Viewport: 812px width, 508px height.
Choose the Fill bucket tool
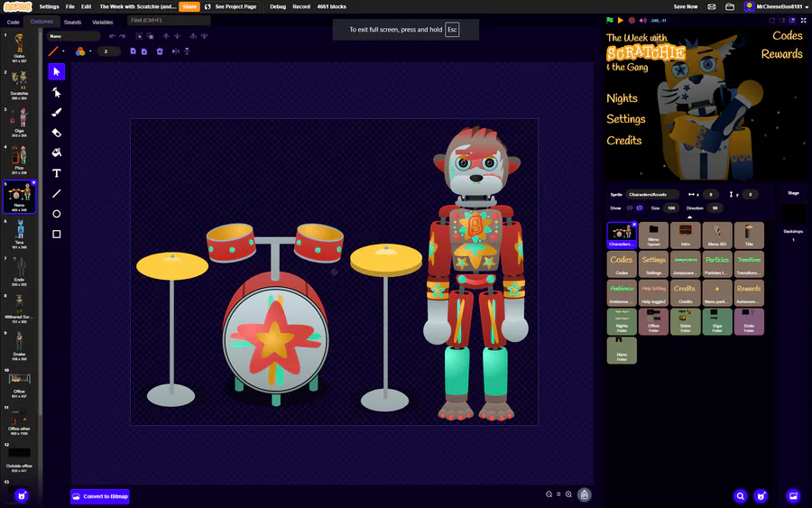click(x=57, y=152)
